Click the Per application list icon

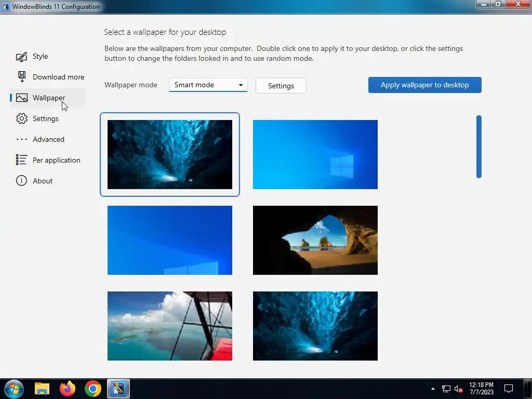[21, 160]
